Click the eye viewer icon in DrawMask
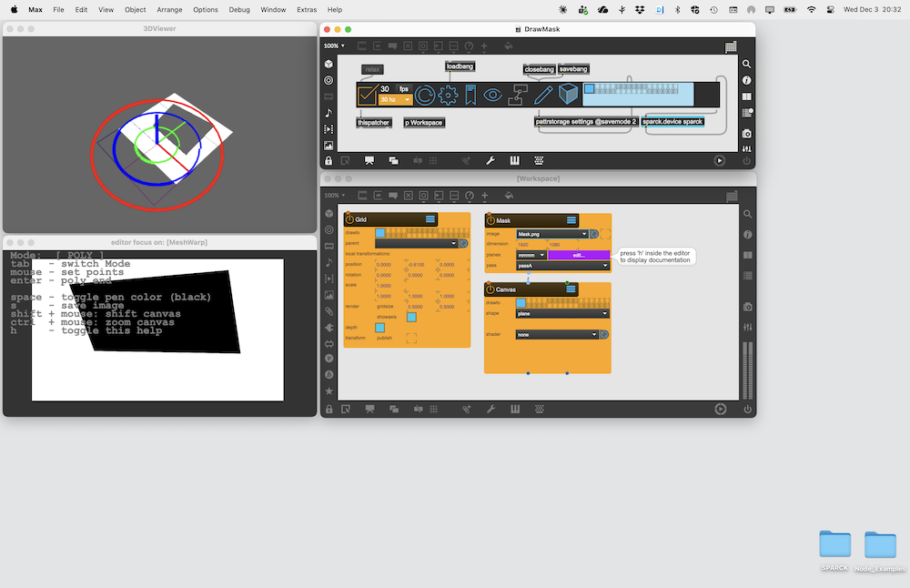The width and height of the screenshot is (910, 588). pos(492,95)
